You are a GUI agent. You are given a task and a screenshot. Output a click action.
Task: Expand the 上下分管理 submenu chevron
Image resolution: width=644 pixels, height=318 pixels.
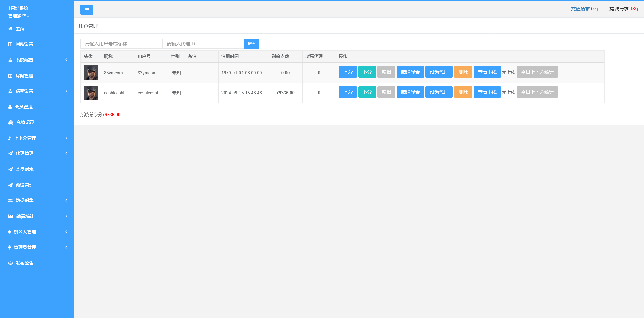pyautogui.click(x=66, y=138)
